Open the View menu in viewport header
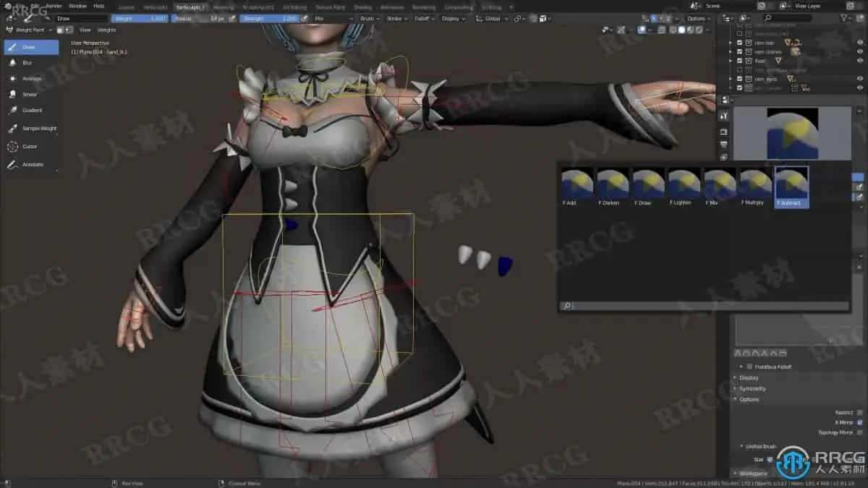 [85, 30]
